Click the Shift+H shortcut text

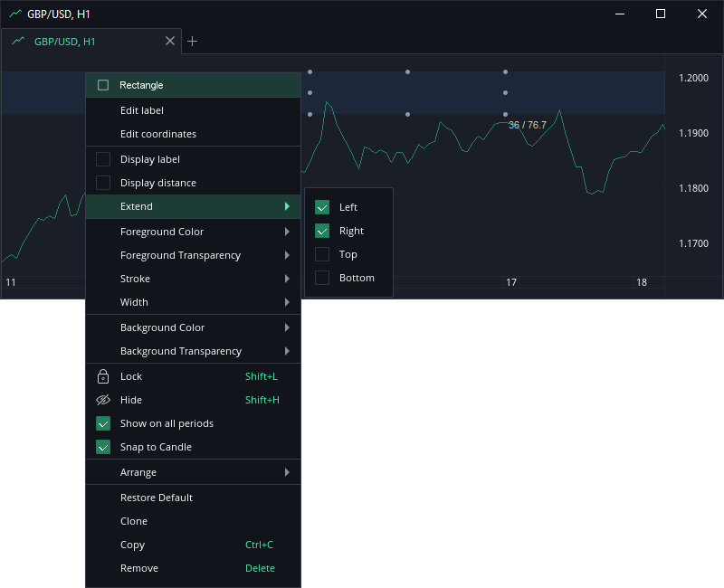[x=262, y=400]
